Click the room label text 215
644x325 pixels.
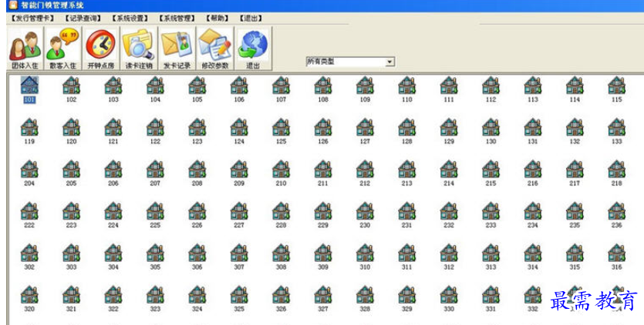click(x=491, y=183)
